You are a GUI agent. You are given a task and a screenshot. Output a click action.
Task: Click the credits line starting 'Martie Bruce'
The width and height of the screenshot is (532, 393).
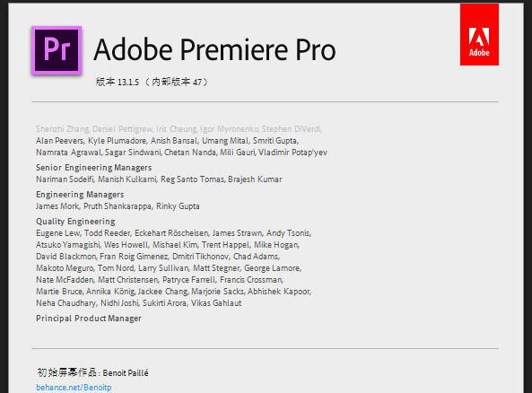[x=174, y=292]
